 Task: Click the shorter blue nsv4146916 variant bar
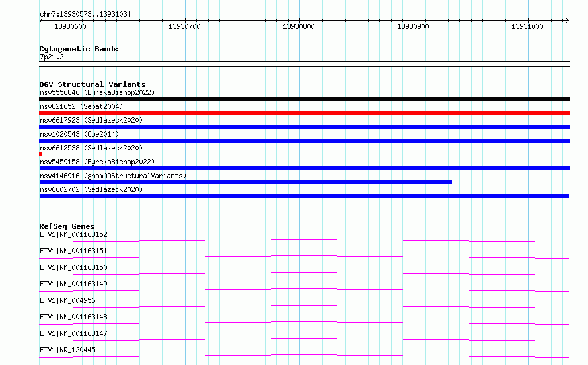246,182
